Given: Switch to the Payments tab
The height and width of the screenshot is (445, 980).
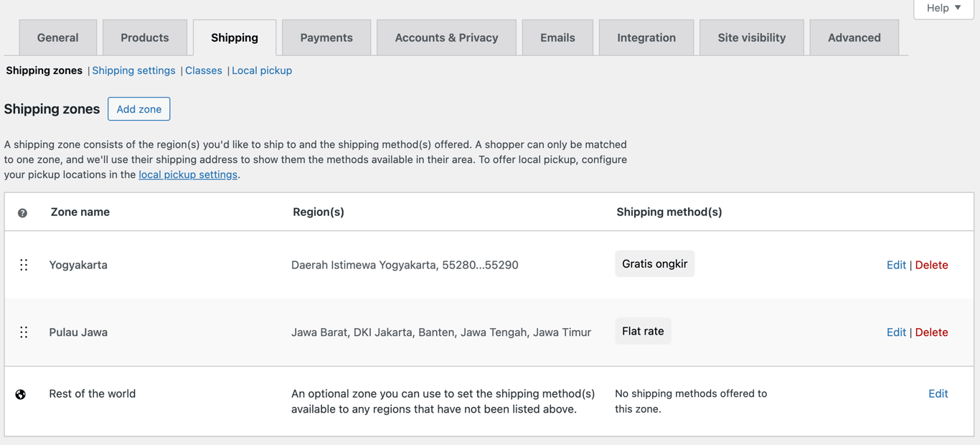Looking at the screenshot, I should pos(326,37).
